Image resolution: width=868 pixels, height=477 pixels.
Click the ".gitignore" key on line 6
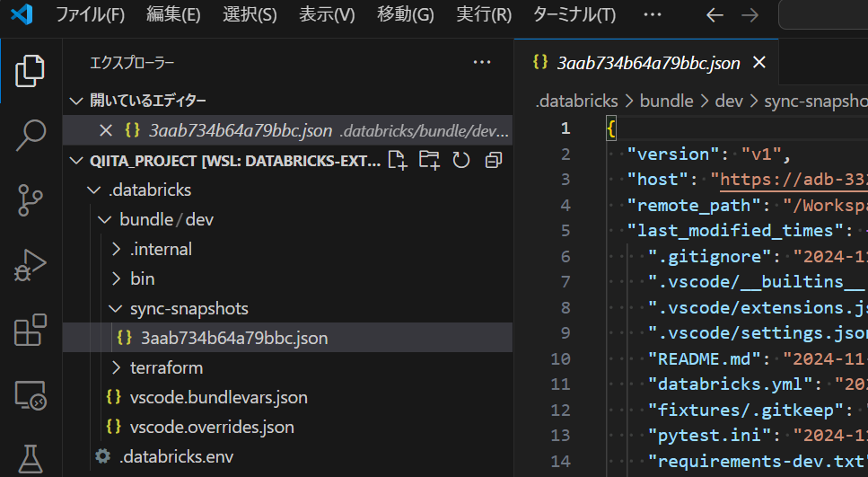click(709, 257)
